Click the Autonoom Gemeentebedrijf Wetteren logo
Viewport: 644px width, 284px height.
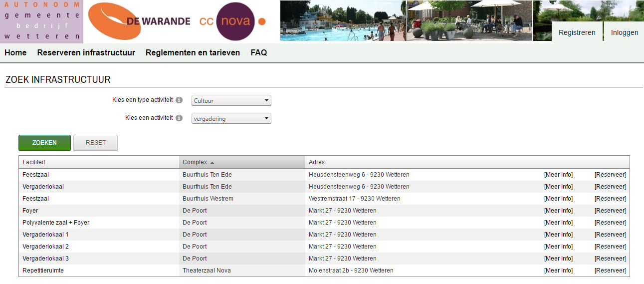pos(41,21)
